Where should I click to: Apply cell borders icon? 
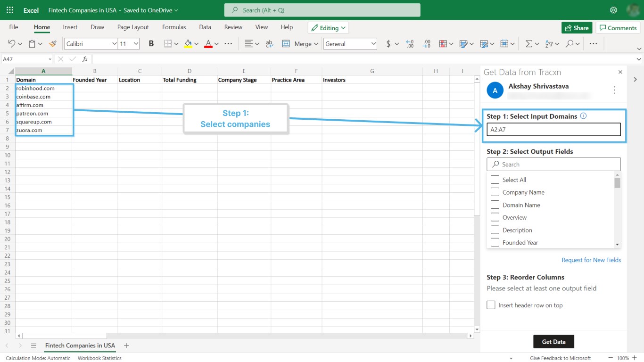point(168,44)
